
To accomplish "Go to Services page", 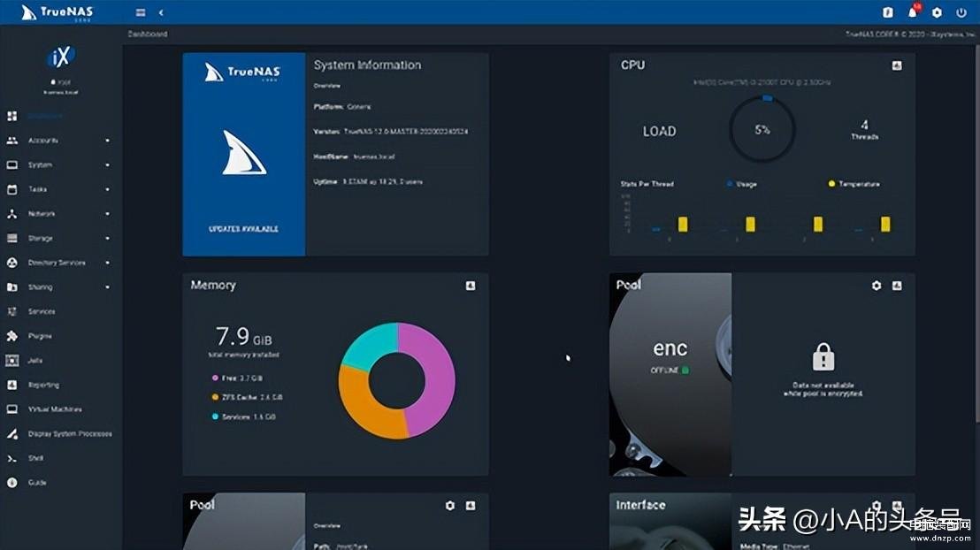I will pyautogui.click(x=42, y=311).
